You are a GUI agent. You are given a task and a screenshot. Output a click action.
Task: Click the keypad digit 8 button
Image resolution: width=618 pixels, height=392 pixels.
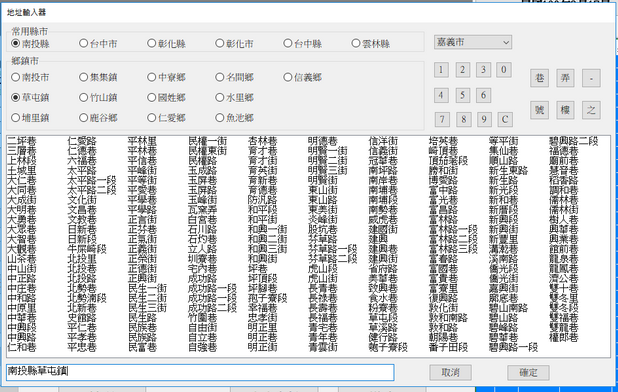click(464, 119)
